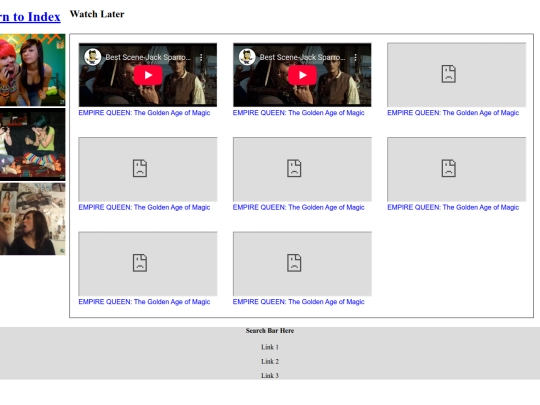Screen dimensions: 540x405
Task: Click channel avatar on the second video
Action: (x=247, y=57)
